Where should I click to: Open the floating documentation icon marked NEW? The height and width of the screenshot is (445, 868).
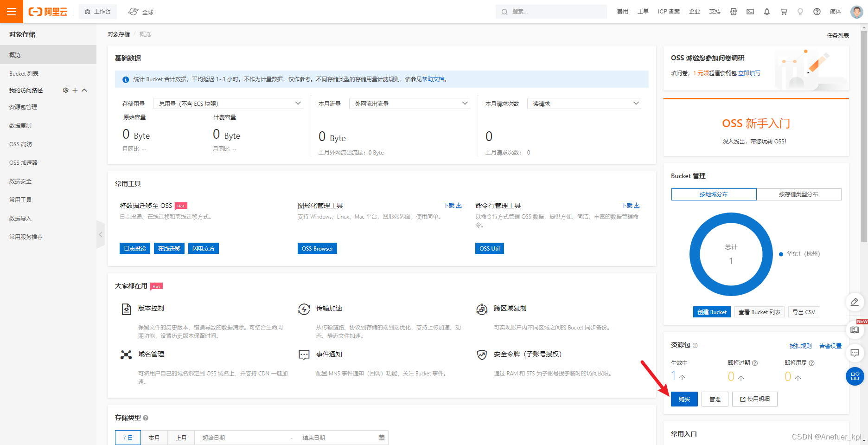tap(855, 330)
